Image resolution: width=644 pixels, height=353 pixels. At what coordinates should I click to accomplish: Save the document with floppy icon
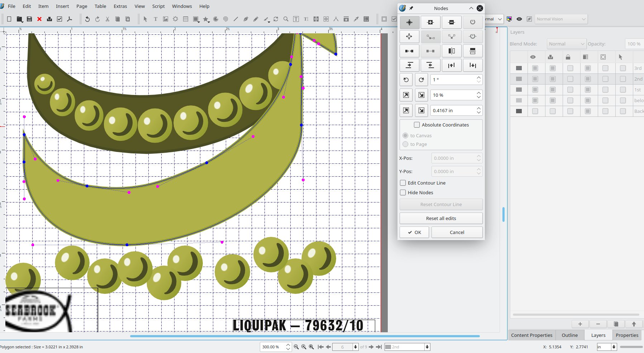click(29, 19)
